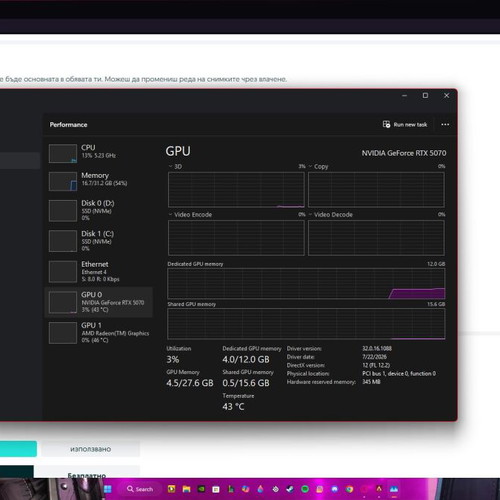500x500 pixels.
Task: Open the Windows Start menu
Action: point(108,489)
